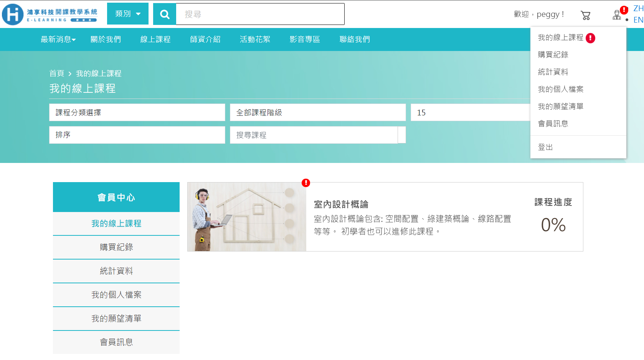
Task: Open the shopping cart icon
Action: tap(585, 15)
